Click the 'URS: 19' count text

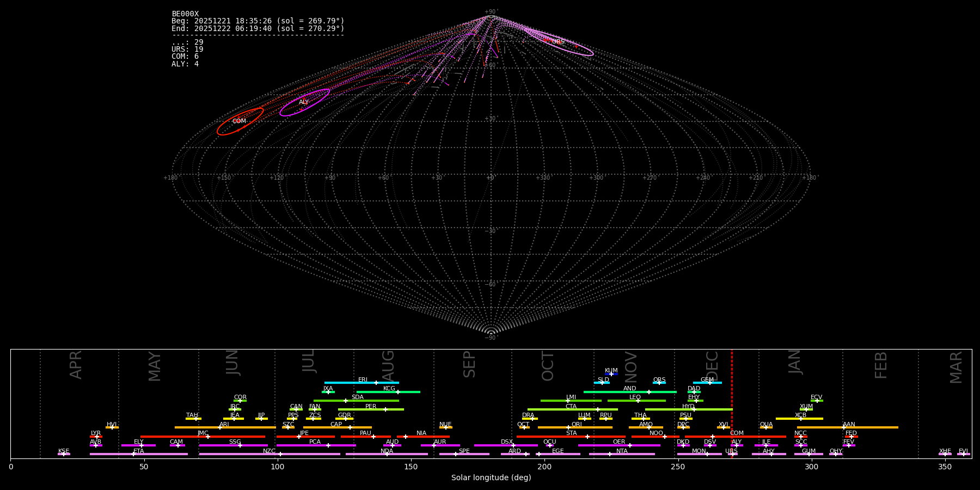[x=187, y=50]
